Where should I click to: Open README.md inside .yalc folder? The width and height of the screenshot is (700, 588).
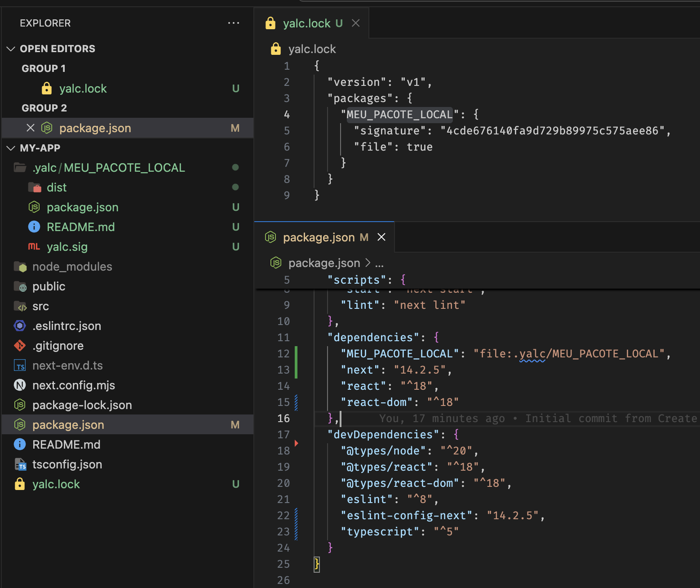point(128,227)
